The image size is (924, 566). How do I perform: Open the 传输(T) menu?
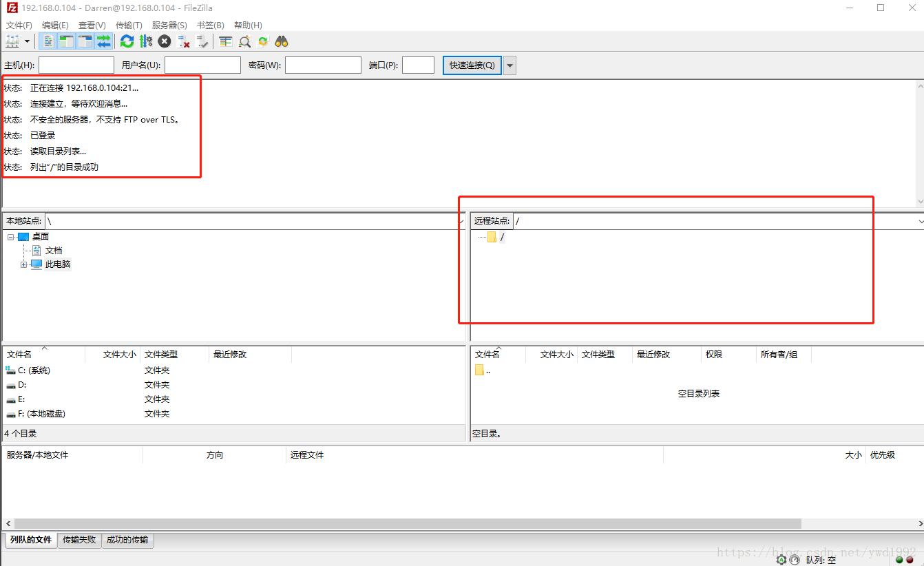coord(129,25)
